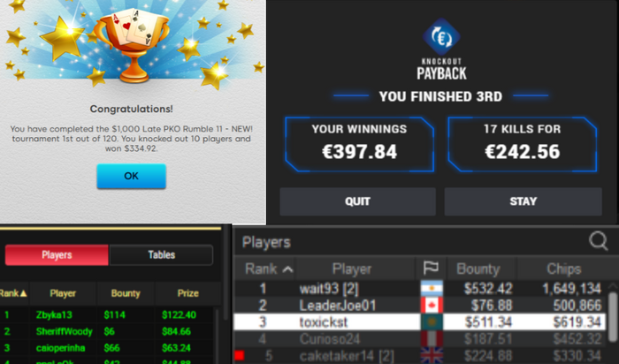Click the flag column header icon

[x=431, y=269]
